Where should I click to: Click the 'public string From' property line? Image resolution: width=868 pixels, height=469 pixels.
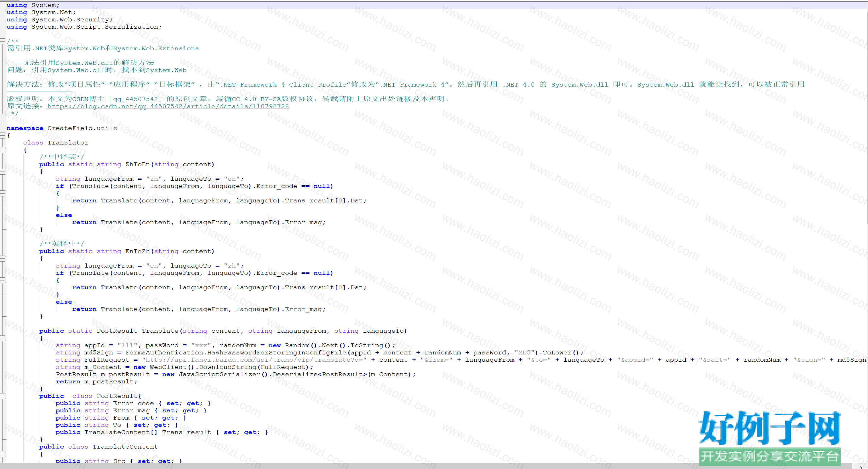coord(121,418)
